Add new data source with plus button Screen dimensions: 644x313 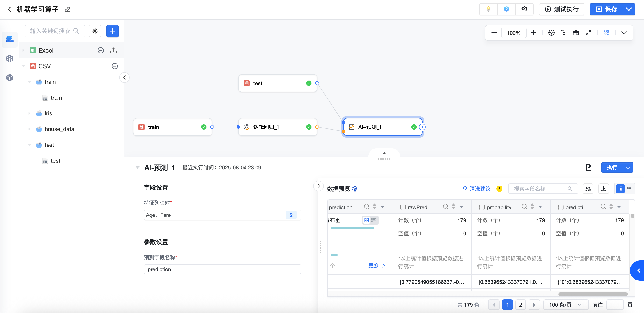[x=113, y=31]
